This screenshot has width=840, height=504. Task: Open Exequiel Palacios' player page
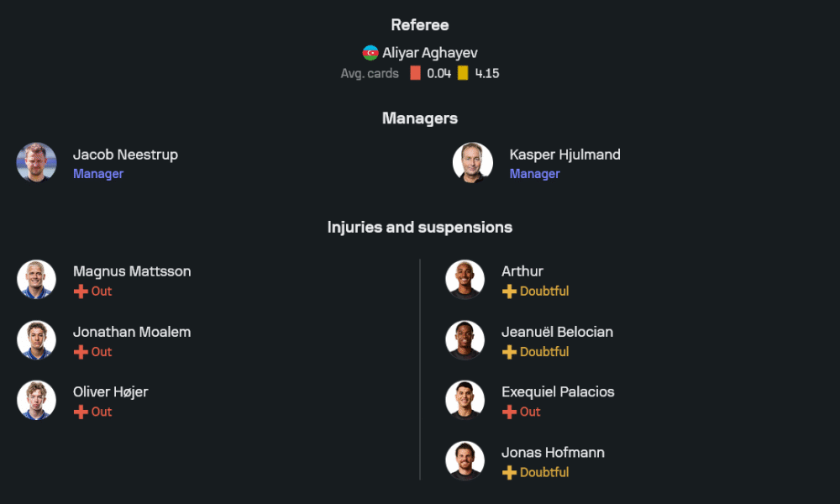[x=558, y=392]
